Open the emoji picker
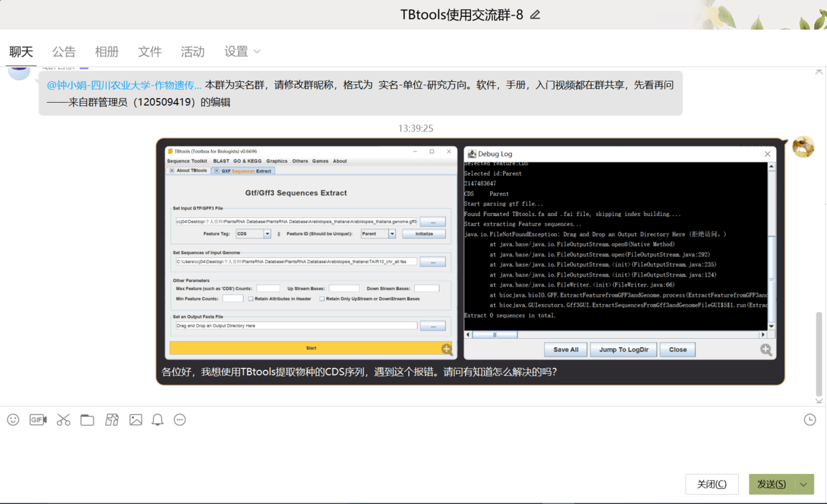 tap(13, 419)
